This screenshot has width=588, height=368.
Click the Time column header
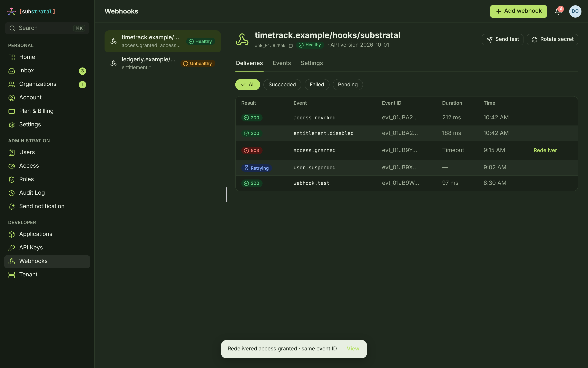[489, 103]
